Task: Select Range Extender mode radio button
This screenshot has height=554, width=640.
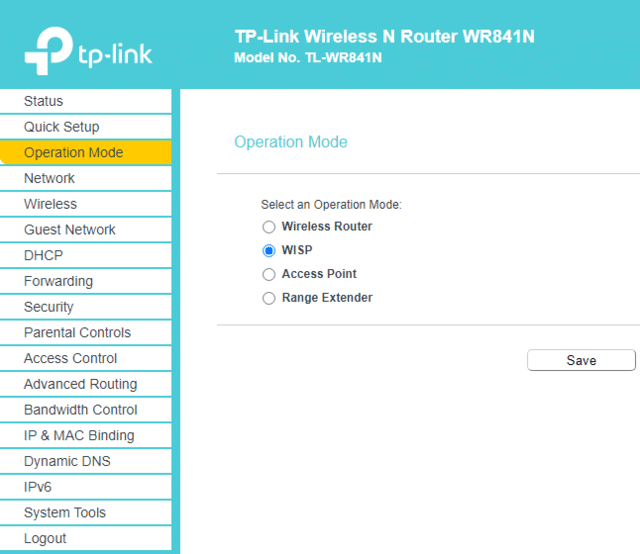Action: pyautogui.click(x=269, y=298)
